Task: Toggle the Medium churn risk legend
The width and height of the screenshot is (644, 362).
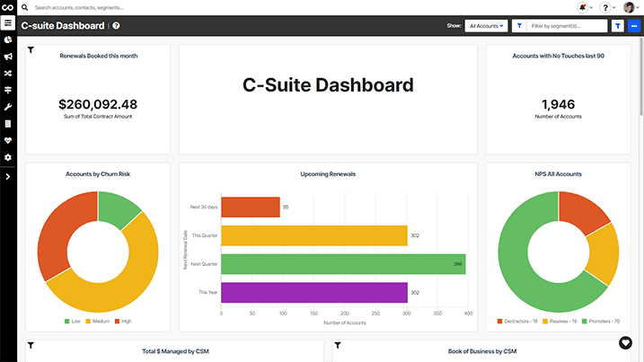Action: (x=97, y=322)
